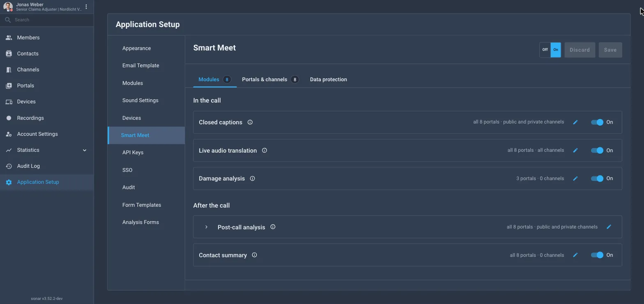Image resolution: width=644 pixels, height=304 pixels.
Task: Click the Devices monitor icon
Action: tap(9, 102)
